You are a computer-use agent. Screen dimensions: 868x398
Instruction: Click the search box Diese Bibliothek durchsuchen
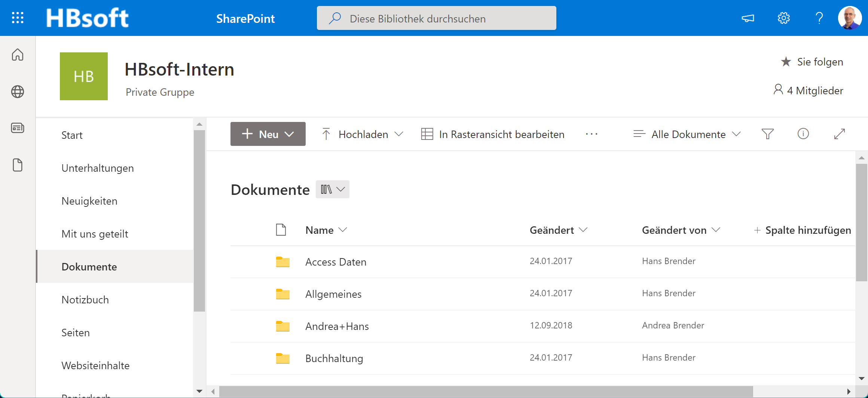(436, 18)
